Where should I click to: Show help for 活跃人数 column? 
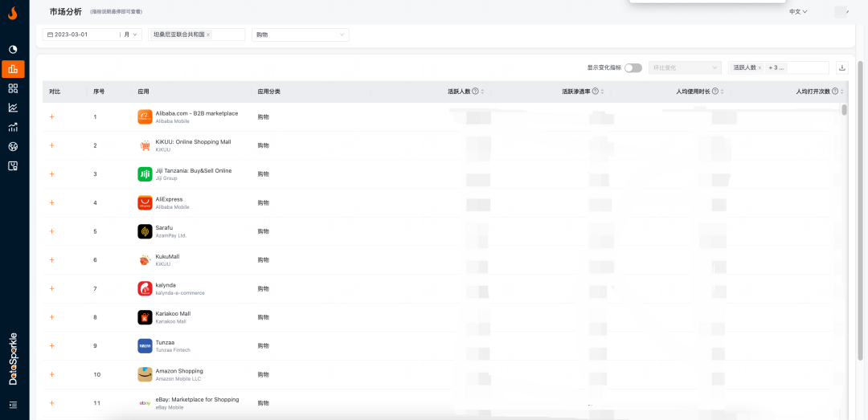(475, 92)
